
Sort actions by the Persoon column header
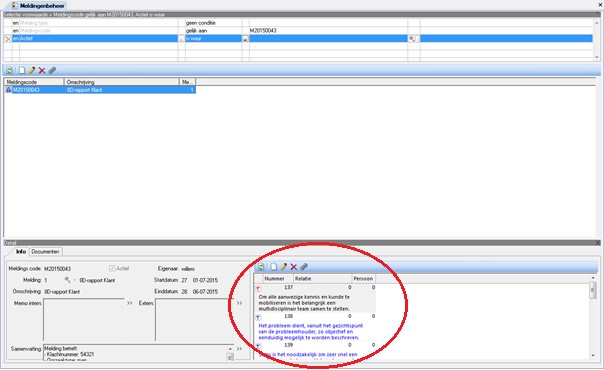pos(363,278)
